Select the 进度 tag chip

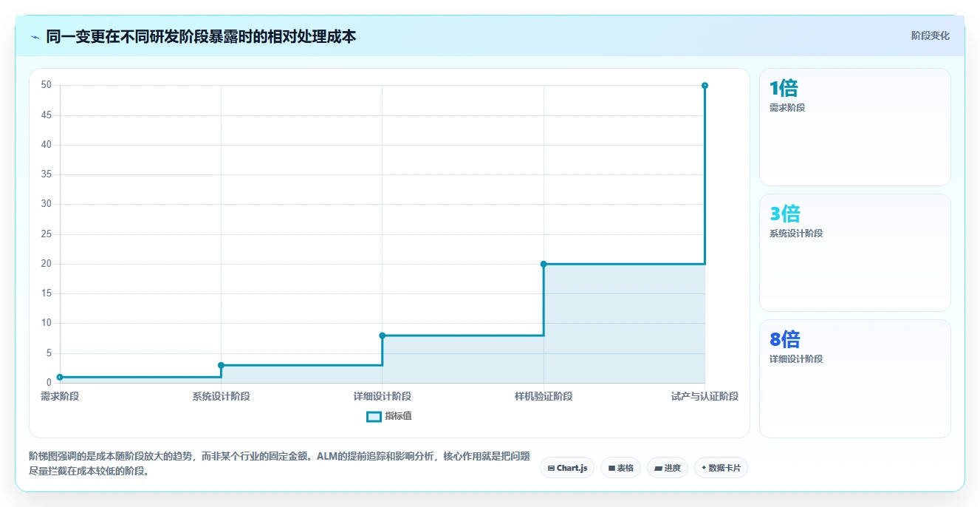pos(668,468)
